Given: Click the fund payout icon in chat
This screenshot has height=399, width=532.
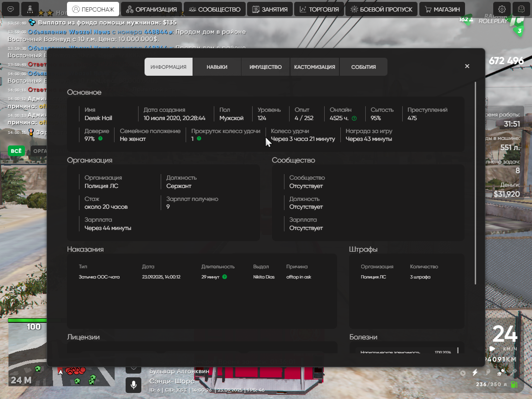Looking at the screenshot, I should point(32,22).
